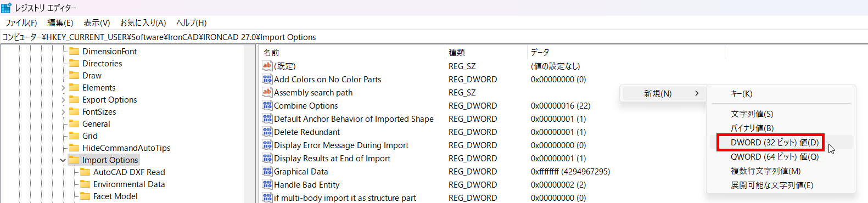Select the Handle Bad Entity value icon
Screen dimensions: 868x203
[x=267, y=184]
